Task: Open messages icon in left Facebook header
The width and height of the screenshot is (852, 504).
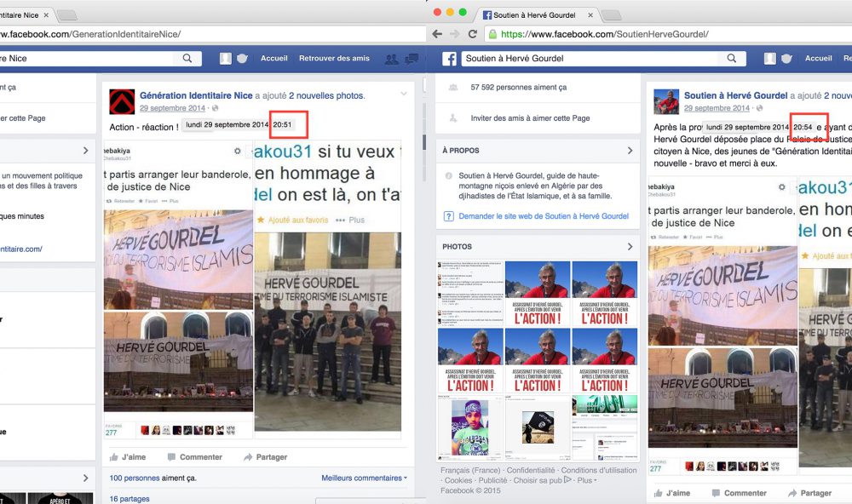Action: (412, 59)
